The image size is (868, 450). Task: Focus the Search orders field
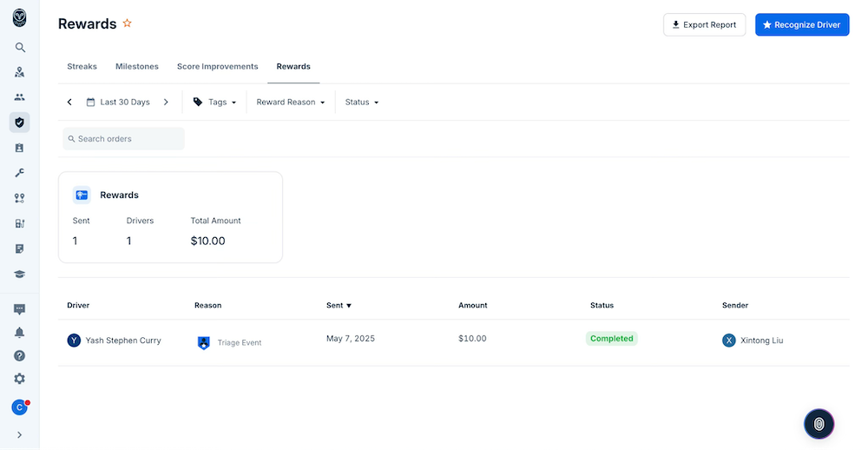pyautogui.click(x=123, y=138)
